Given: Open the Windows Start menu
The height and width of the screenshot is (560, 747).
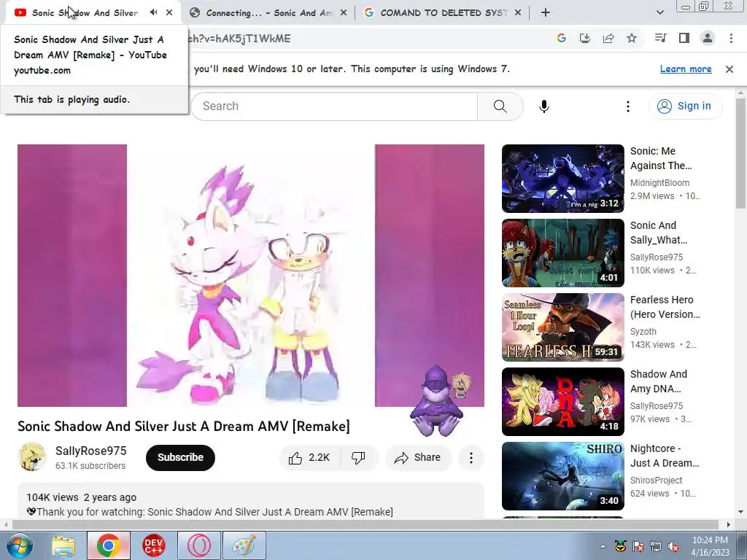Looking at the screenshot, I should (19, 545).
